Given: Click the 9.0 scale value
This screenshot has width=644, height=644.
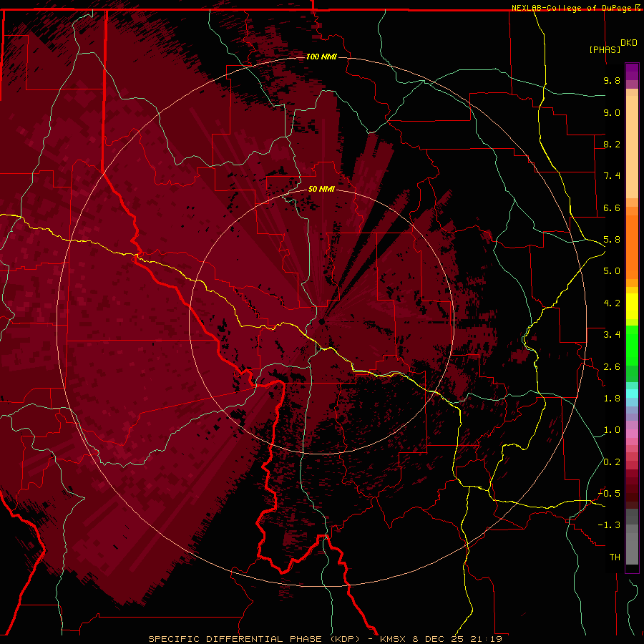Looking at the screenshot, I should click(612, 112).
